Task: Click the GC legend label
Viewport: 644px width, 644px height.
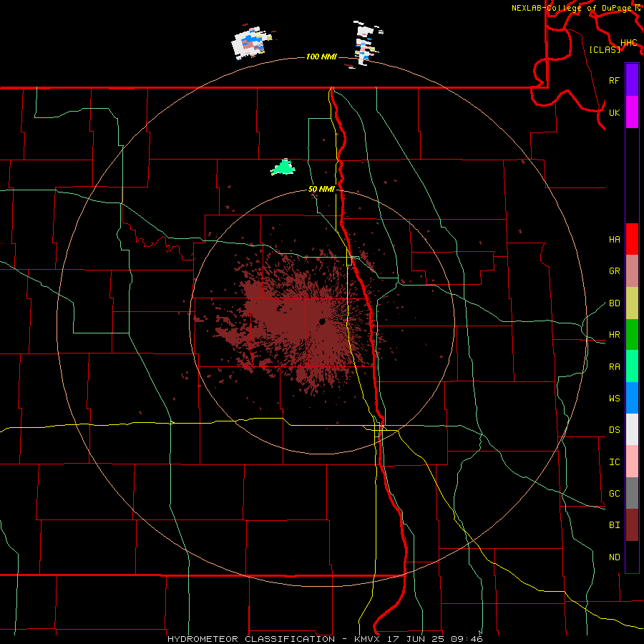Action: [614, 493]
